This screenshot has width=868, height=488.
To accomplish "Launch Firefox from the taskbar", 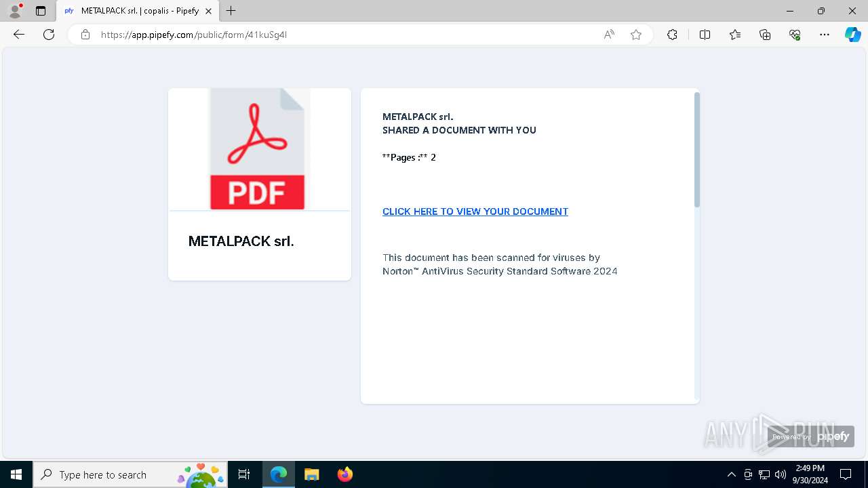I will [344, 474].
